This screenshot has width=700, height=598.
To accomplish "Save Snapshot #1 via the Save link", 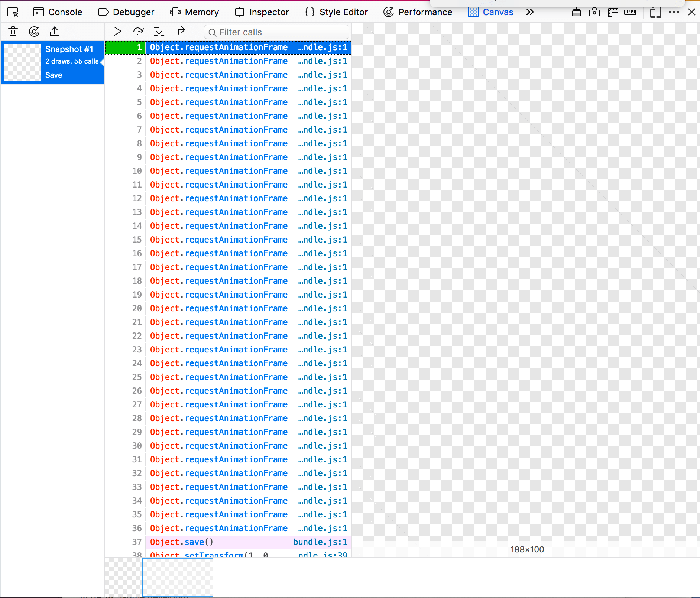I will click(x=54, y=75).
